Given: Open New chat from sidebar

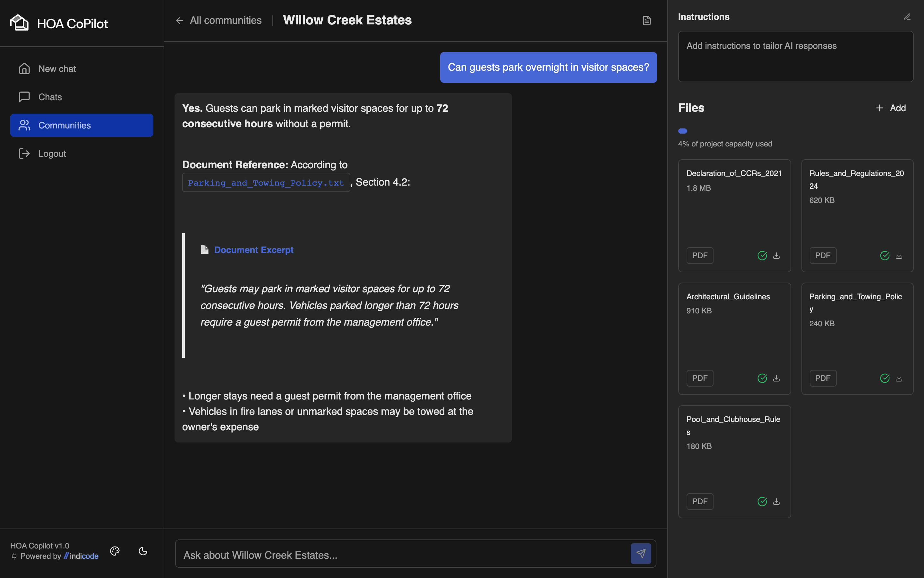Looking at the screenshot, I should coord(82,69).
